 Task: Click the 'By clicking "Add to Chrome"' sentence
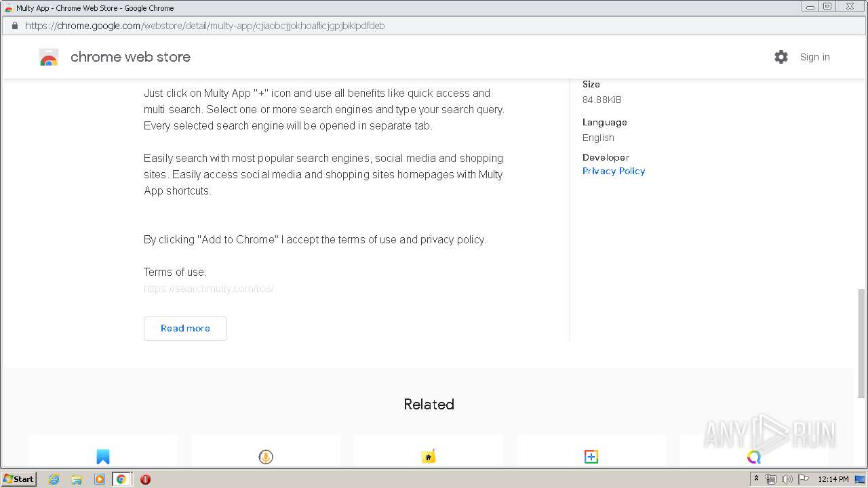click(x=315, y=239)
